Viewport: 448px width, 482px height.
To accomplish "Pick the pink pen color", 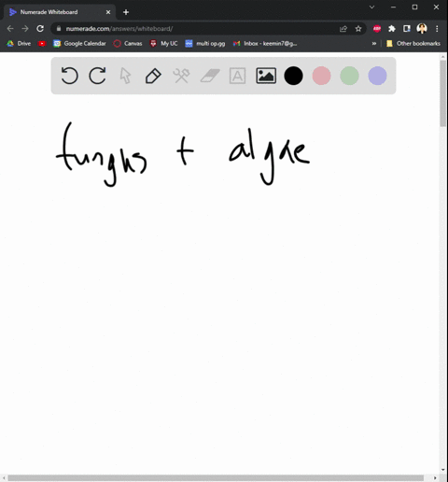I will (x=321, y=76).
